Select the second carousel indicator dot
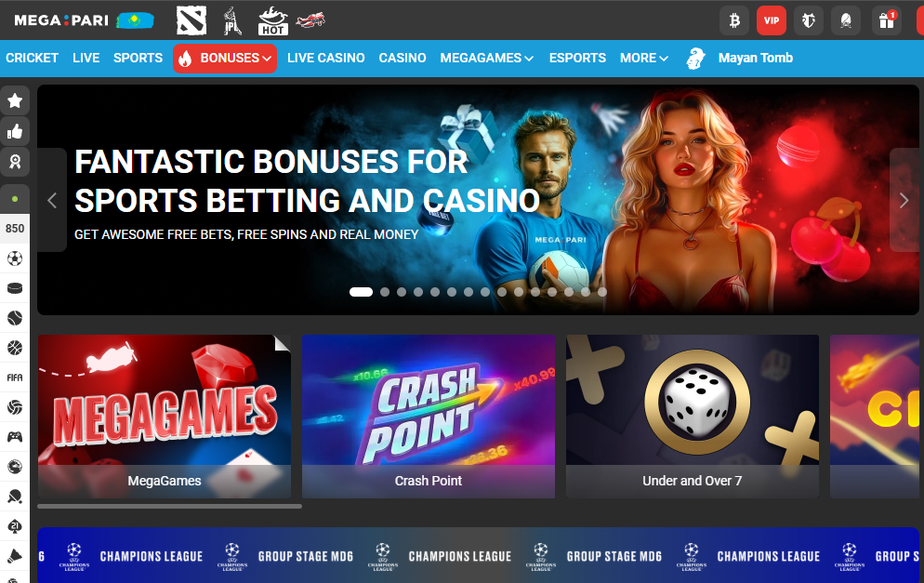The width and height of the screenshot is (924, 583). 385,292
